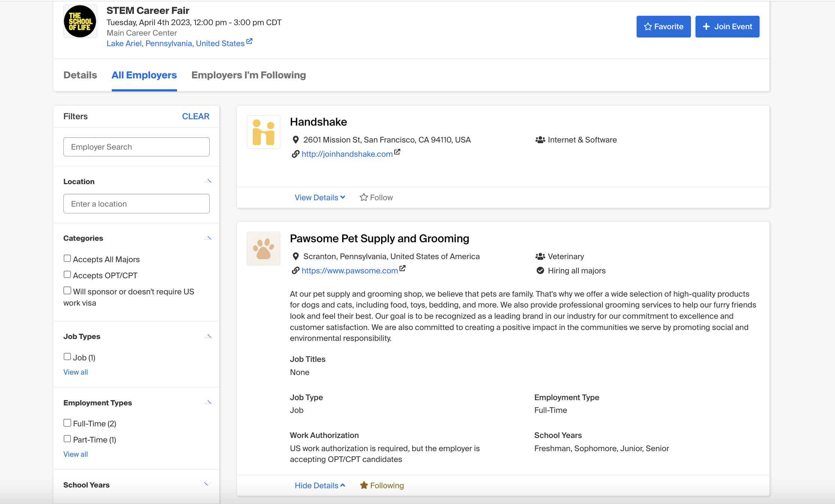Viewport: 835px width, 504px height.
Task: Select the All Employers tab
Action: (x=144, y=75)
